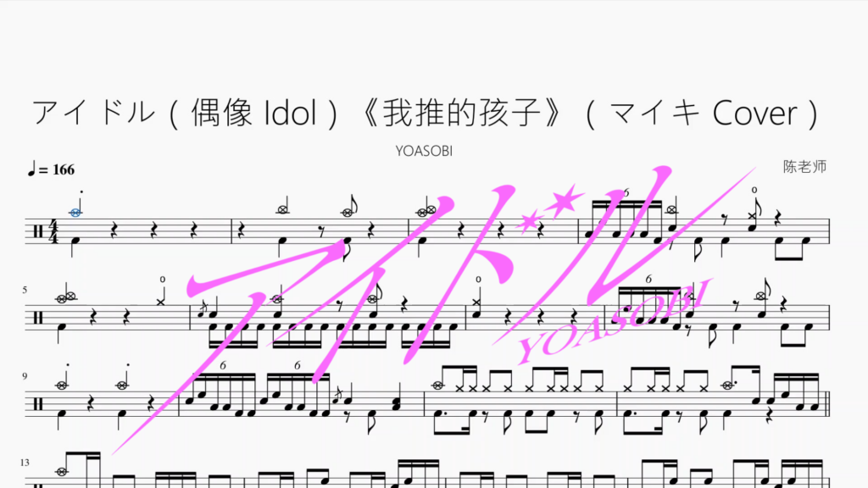Click the song title アイドル at the top
The width and height of the screenshot is (868, 488).
(x=93, y=113)
